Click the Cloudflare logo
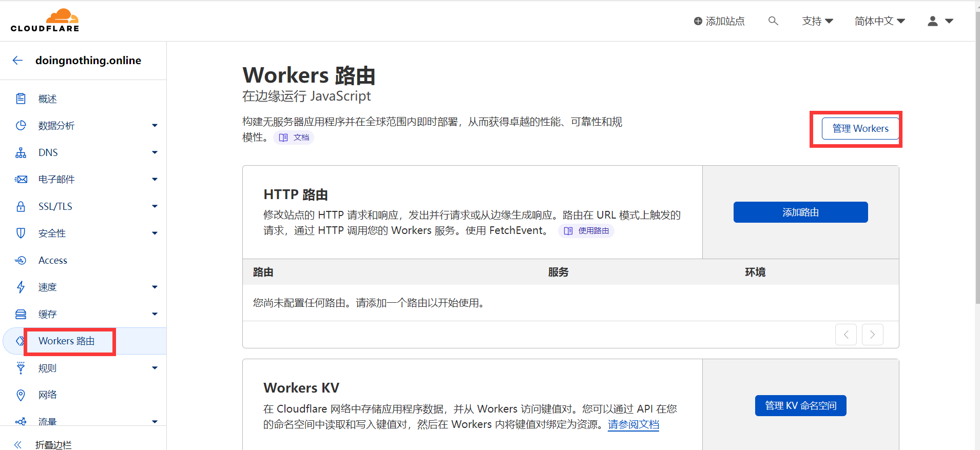 click(45, 21)
